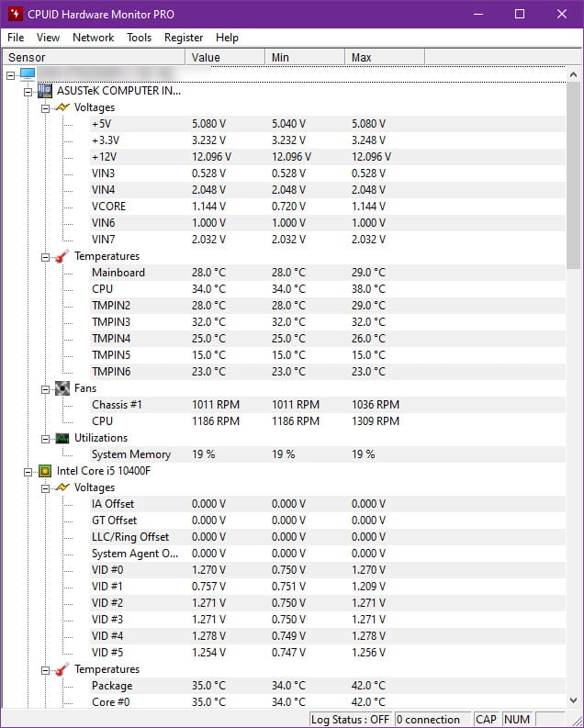Image resolution: width=584 pixels, height=728 pixels.
Task: Open the File menu
Action: point(16,38)
